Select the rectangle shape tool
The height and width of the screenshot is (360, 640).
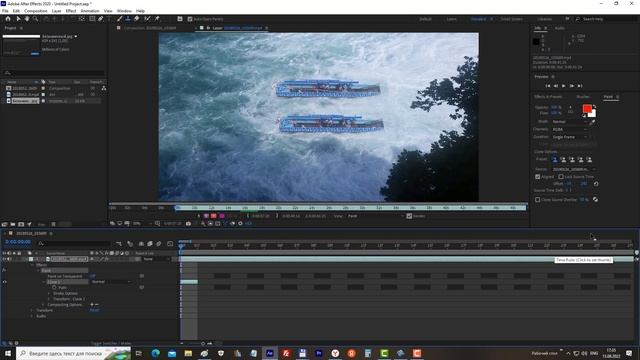[x=92, y=19]
